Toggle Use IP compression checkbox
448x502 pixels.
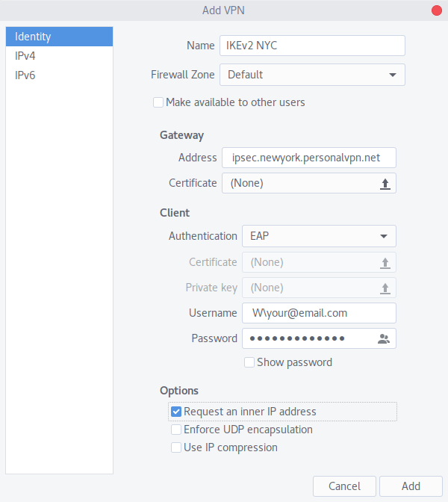point(176,447)
